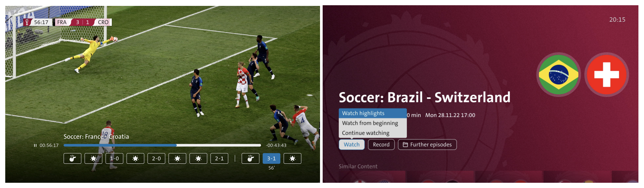
Task: Click the Brazil flag emblem
Action: [558, 75]
